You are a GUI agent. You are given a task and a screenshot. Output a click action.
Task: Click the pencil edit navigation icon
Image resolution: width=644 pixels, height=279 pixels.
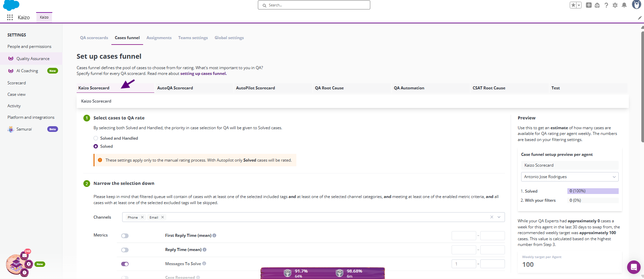[640, 18]
